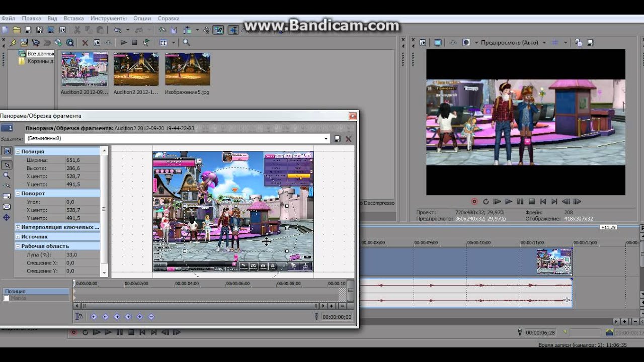Click the Open folder icon
Screen dimensions: 644x362
click(x=17, y=30)
